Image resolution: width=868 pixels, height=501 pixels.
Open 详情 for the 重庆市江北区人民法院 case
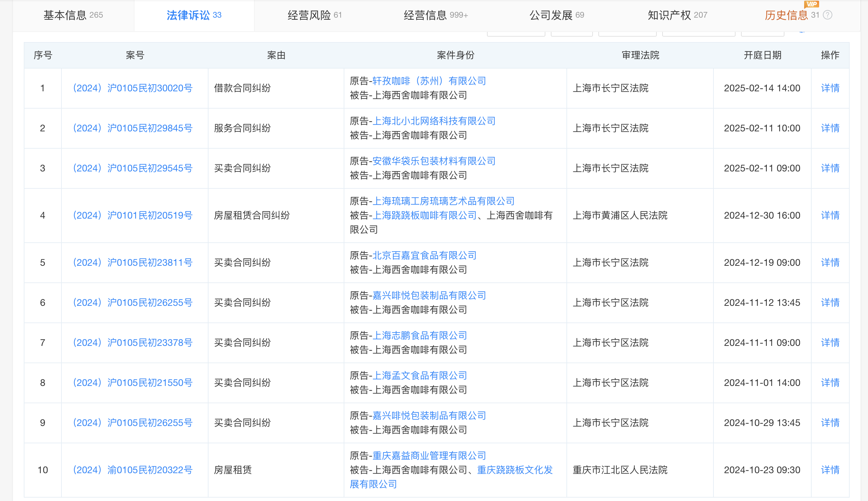pyautogui.click(x=830, y=470)
